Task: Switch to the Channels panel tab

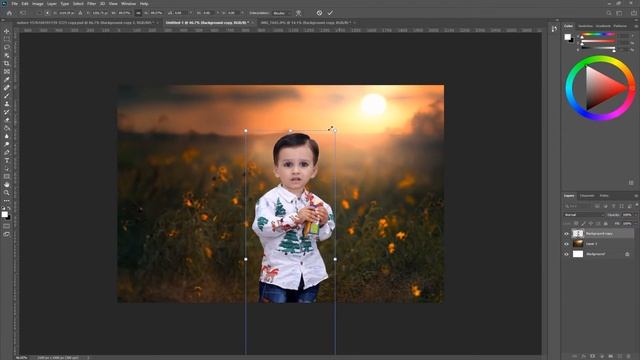Action: click(587, 196)
